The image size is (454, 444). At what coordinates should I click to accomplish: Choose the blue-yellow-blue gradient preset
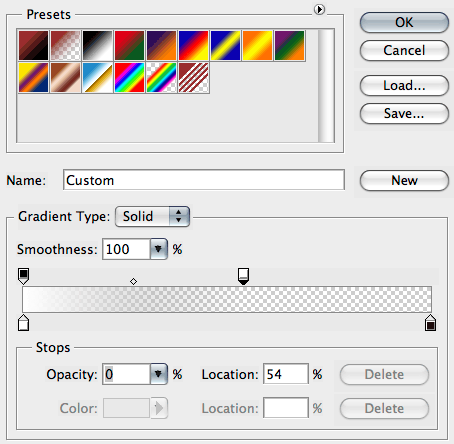(x=225, y=45)
